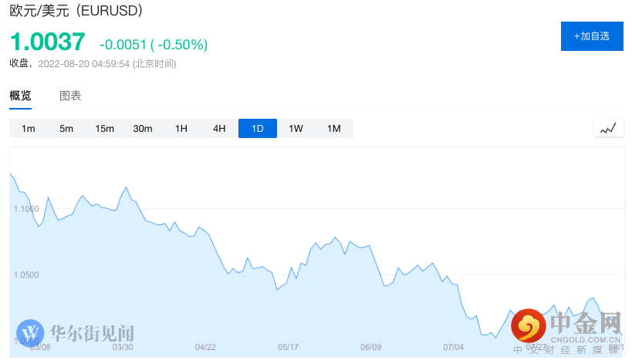
Task: Click the 中金网 logo icon
Action: pyautogui.click(x=529, y=325)
